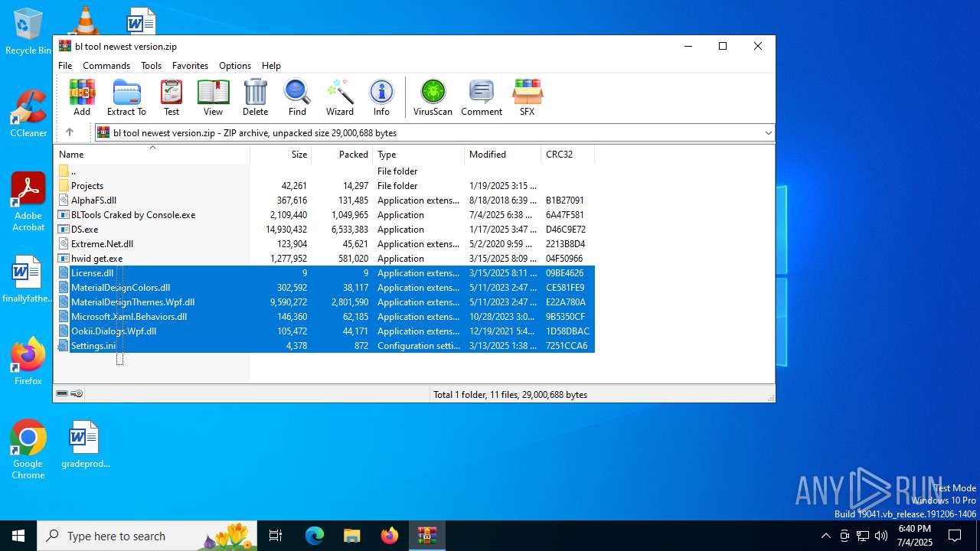This screenshot has width=980, height=551.
Task: Launch the Wizard tool
Action: tap(340, 98)
